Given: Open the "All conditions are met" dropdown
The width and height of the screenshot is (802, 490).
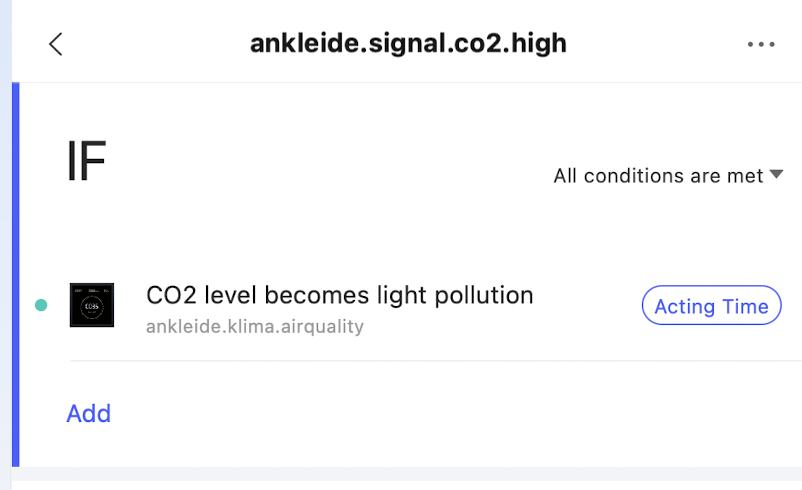Looking at the screenshot, I should 659,176.
